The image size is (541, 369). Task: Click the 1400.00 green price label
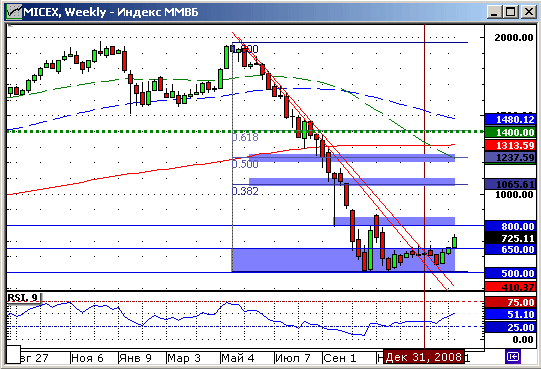pyautogui.click(x=510, y=132)
